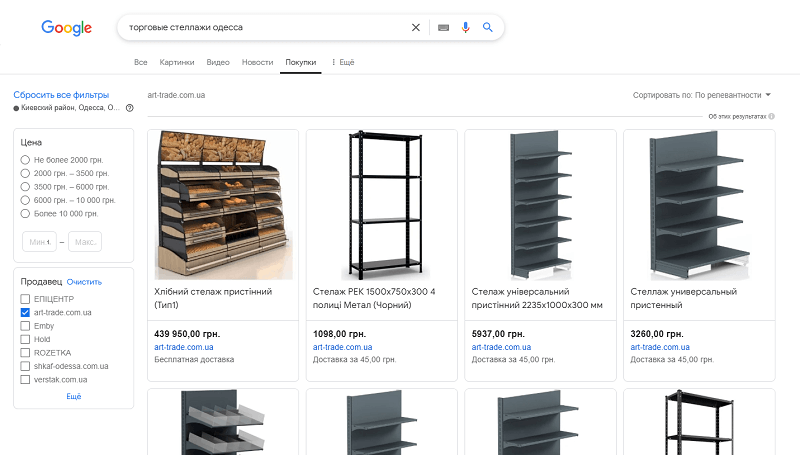The height and width of the screenshot is (455, 800).
Task: Click 'Об этих результатах' link
Action: [x=737, y=116]
